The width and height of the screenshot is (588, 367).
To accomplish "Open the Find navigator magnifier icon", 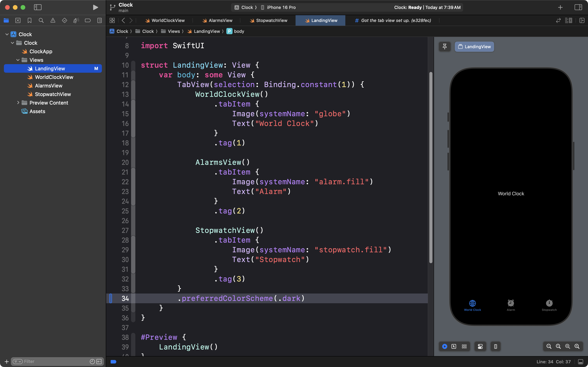I will (x=41, y=20).
